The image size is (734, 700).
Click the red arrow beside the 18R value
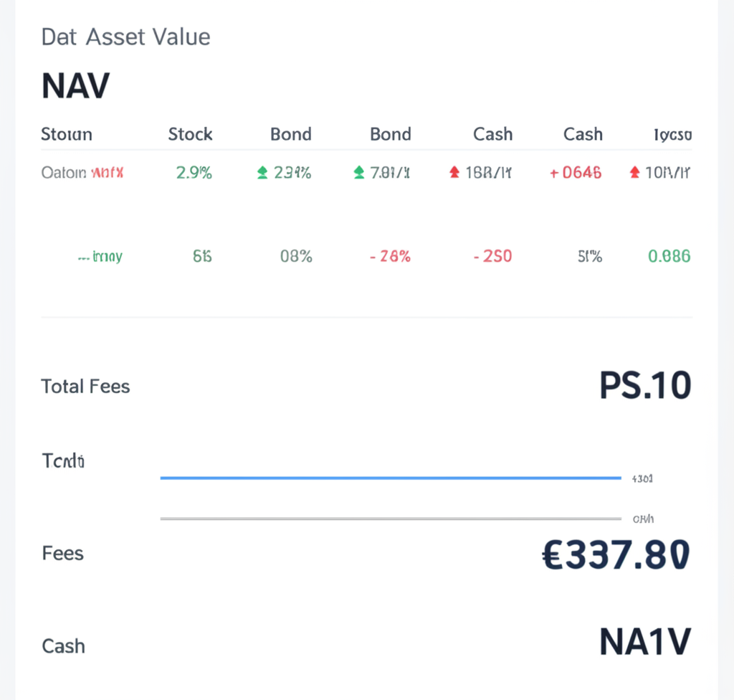(x=454, y=172)
